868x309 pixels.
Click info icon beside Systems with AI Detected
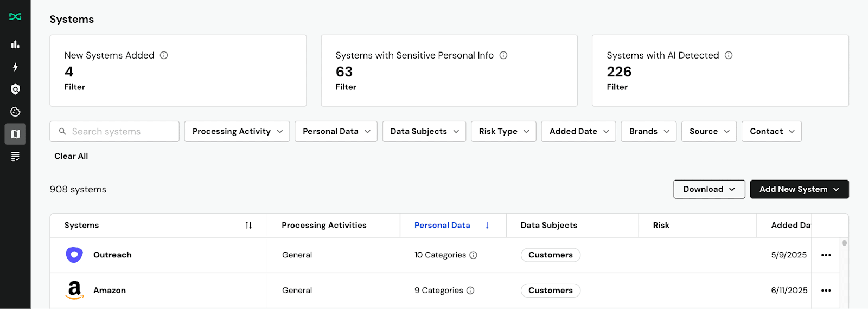pyautogui.click(x=729, y=55)
